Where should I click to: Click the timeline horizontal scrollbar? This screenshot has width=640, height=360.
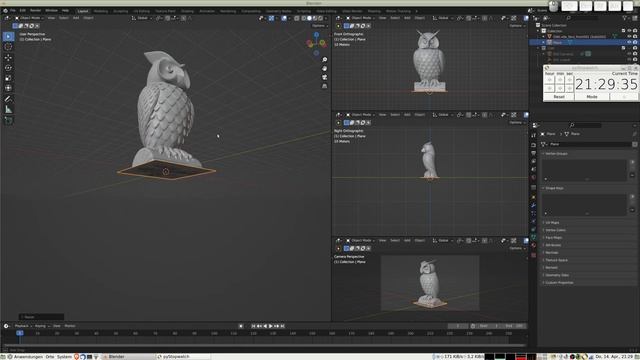[263, 345]
